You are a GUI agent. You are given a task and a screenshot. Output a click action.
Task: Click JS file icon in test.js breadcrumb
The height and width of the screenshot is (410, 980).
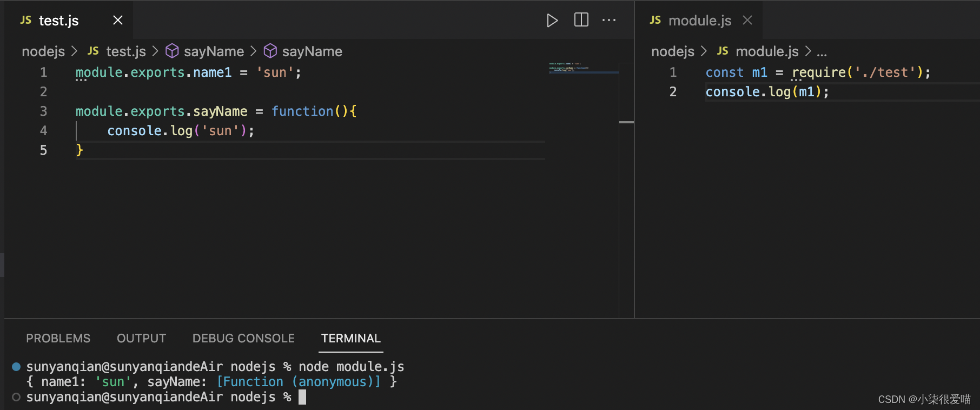[93, 51]
